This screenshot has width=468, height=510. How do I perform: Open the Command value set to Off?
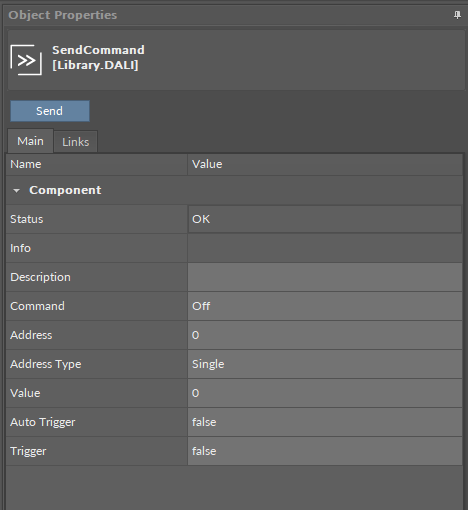tap(325, 306)
